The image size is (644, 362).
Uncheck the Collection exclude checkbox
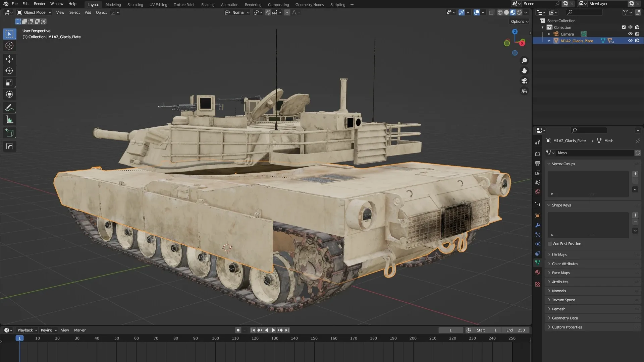pyautogui.click(x=624, y=27)
